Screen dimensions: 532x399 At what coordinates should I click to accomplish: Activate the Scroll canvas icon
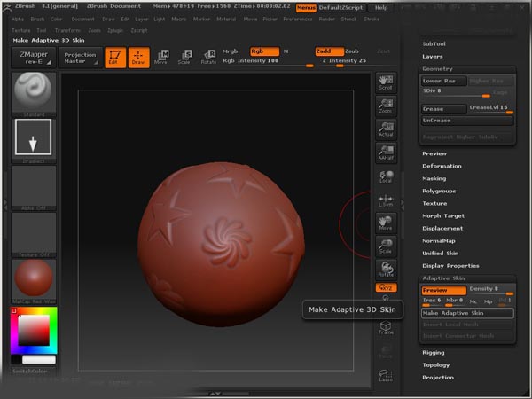point(386,82)
